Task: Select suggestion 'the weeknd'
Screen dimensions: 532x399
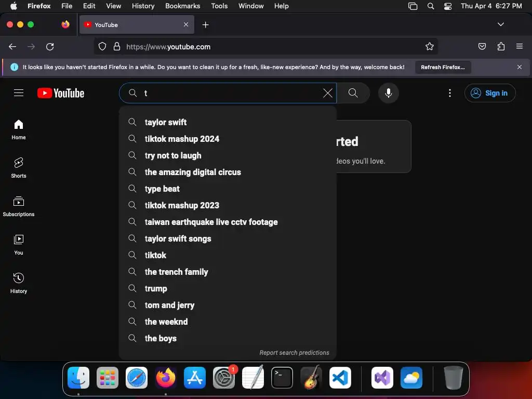Action: point(228,322)
